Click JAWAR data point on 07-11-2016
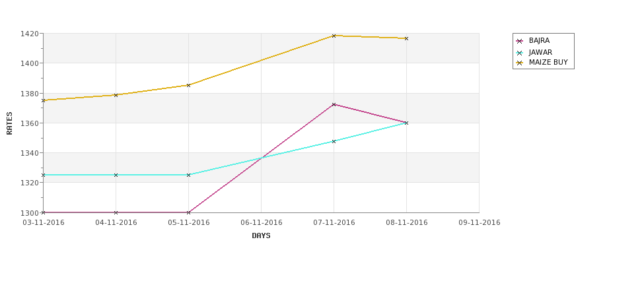Image resolution: width=644 pixels, height=283 pixels. coord(334,141)
